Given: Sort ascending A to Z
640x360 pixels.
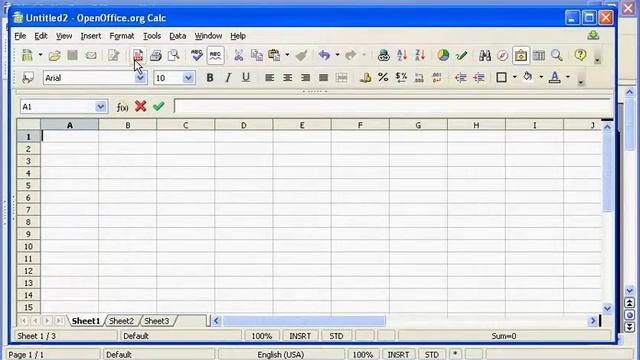Looking at the screenshot, I should pos(402,55).
